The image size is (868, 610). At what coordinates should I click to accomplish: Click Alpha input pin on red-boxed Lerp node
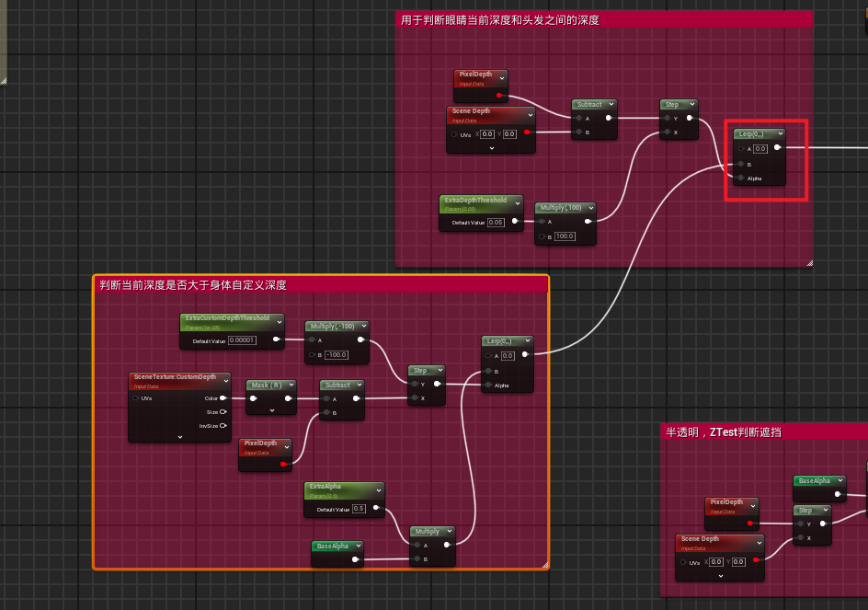coord(741,178)
